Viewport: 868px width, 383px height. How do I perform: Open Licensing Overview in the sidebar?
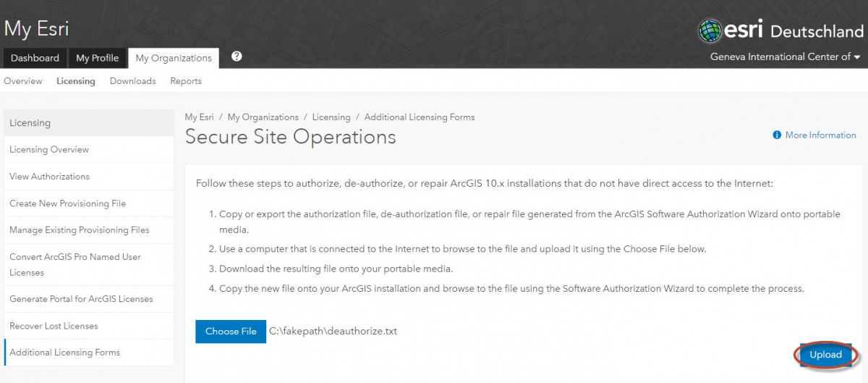pos(49,150)
